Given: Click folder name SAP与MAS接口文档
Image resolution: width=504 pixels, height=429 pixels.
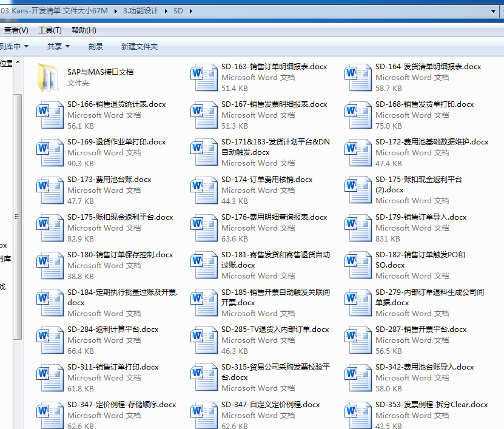Looking at the screenshot, I should point(100,72).
